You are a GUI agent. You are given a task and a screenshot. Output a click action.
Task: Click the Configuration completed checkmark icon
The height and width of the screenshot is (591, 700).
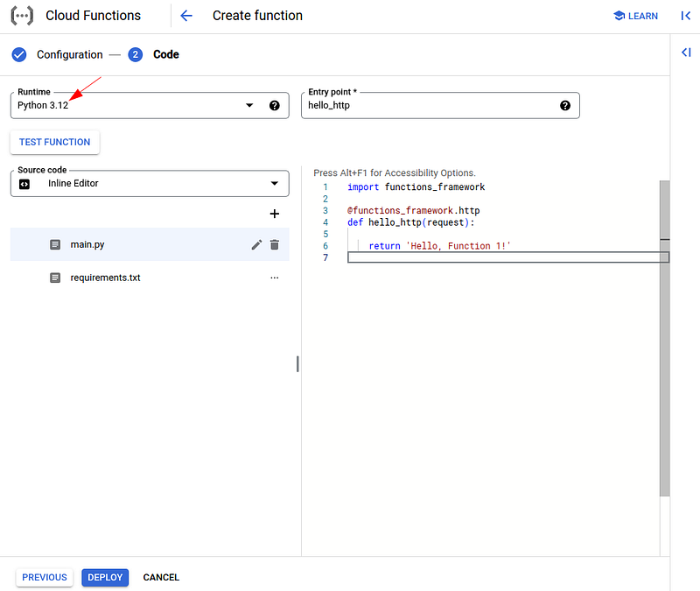pos(19,54)
